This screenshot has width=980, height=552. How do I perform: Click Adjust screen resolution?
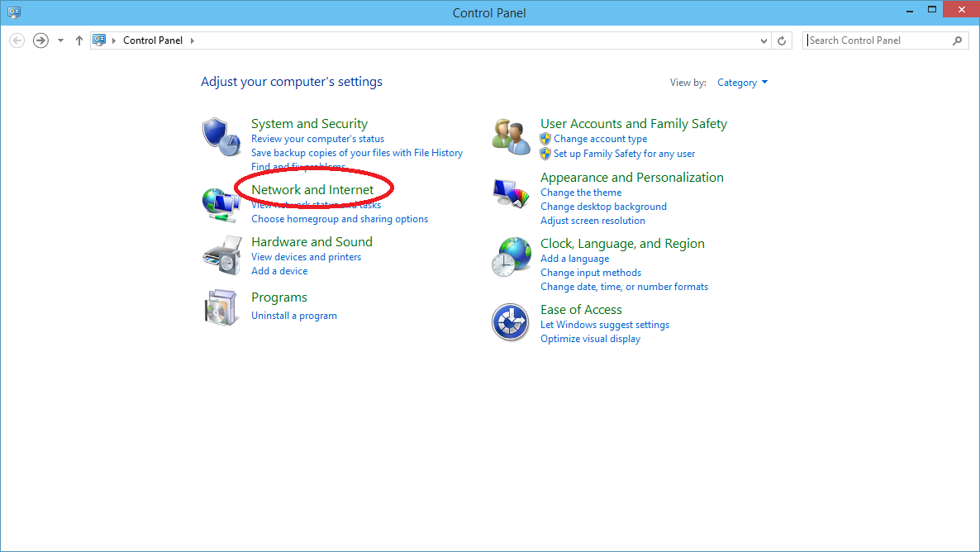coord(592,221)
